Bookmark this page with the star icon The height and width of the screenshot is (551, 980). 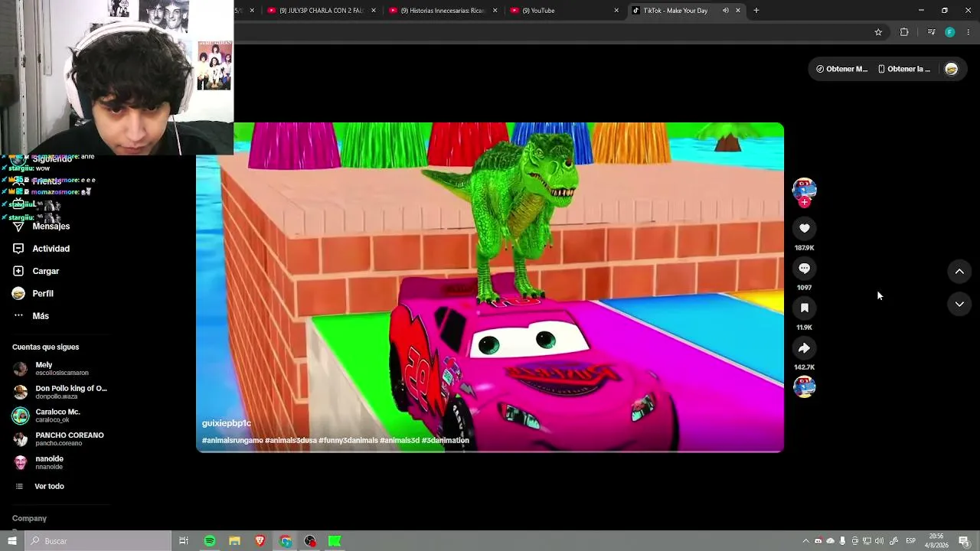click(x=878, y=32)
